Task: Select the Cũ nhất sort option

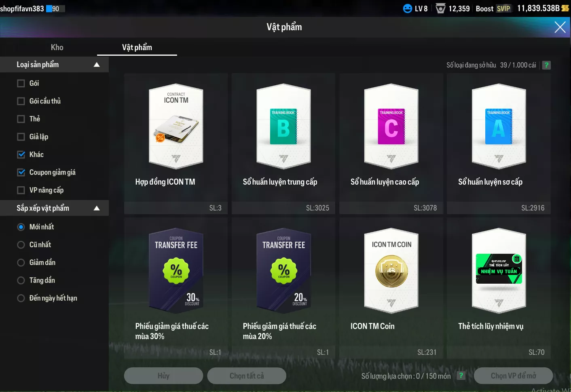Action: [x=21, y=244]
